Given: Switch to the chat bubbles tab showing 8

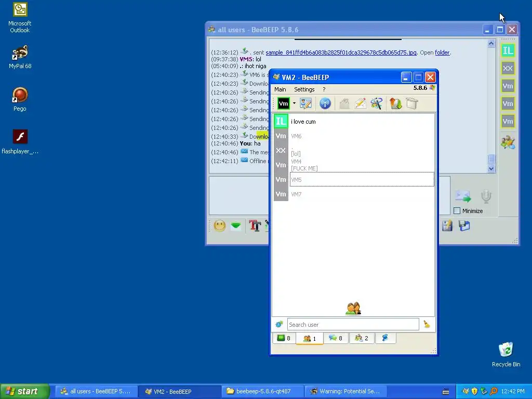Looking at the screenshot, I should pyautogui.click(x=336, y=338).
